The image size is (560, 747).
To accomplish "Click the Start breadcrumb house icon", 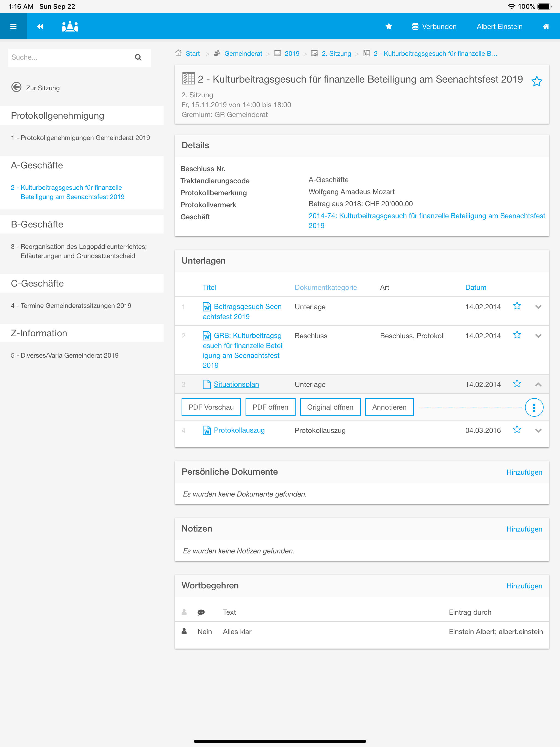I will (x=178, y=53).
